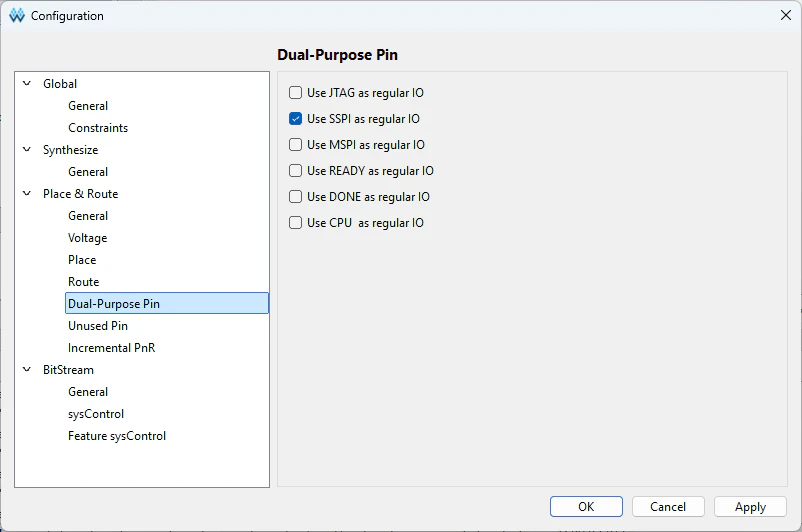This screenshot has width=802, height=532.
Task: Cancel the configuration changes
Action: pyautogui.click(x=668, y=506)
